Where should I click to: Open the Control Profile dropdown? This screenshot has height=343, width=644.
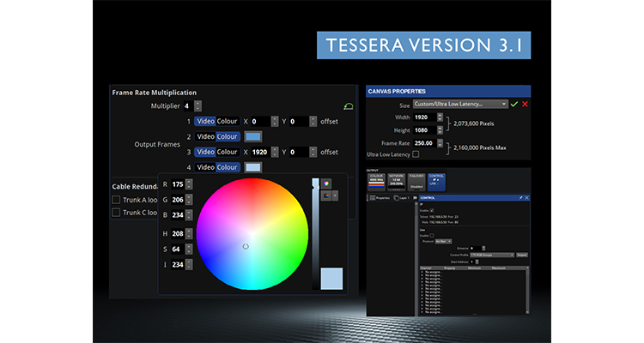pos(492,255)
